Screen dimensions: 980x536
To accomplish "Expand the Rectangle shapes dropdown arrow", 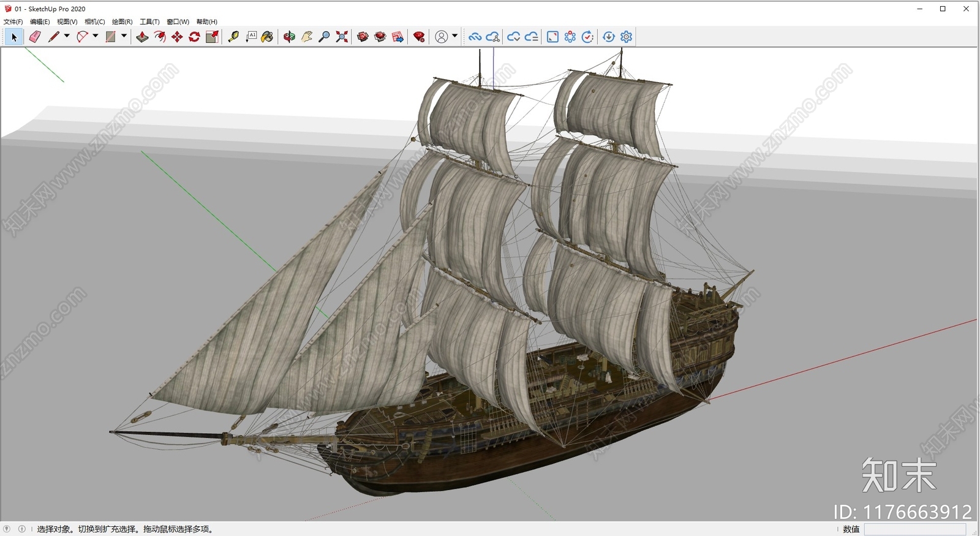I will (x=124, y=36).
